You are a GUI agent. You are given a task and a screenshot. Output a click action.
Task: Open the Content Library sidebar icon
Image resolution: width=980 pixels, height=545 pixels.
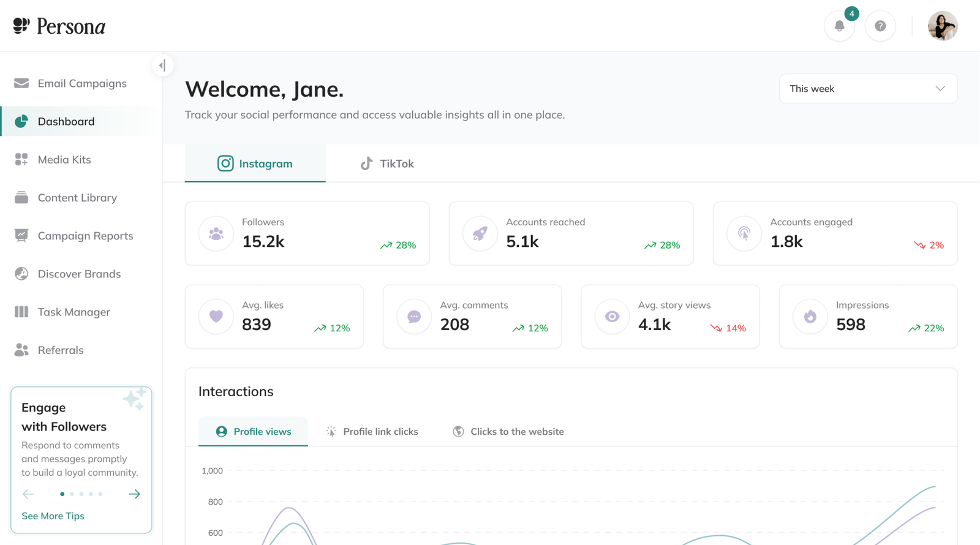click(x=21, y=198)
